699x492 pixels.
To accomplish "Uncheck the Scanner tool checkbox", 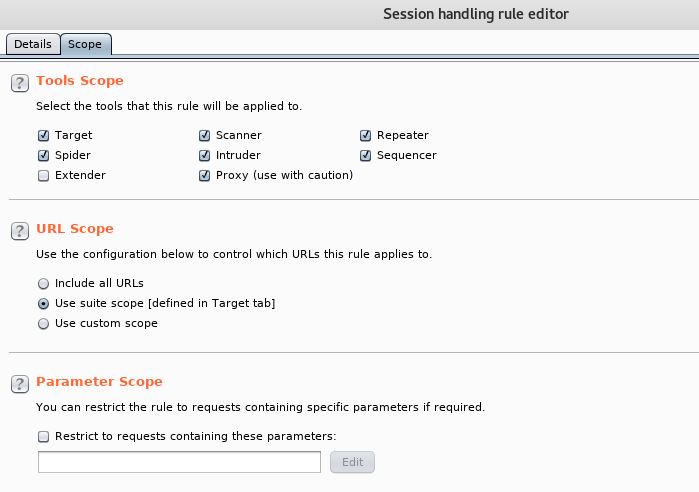I will pyautogui.click(x=204, y=135).
